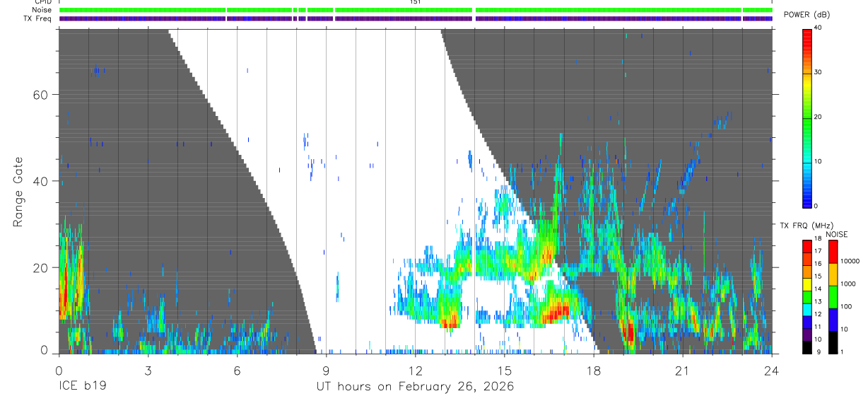Click the red top segment of noise scale
The height and width of the screenshot is (401, 868).
tap(833, 252)
